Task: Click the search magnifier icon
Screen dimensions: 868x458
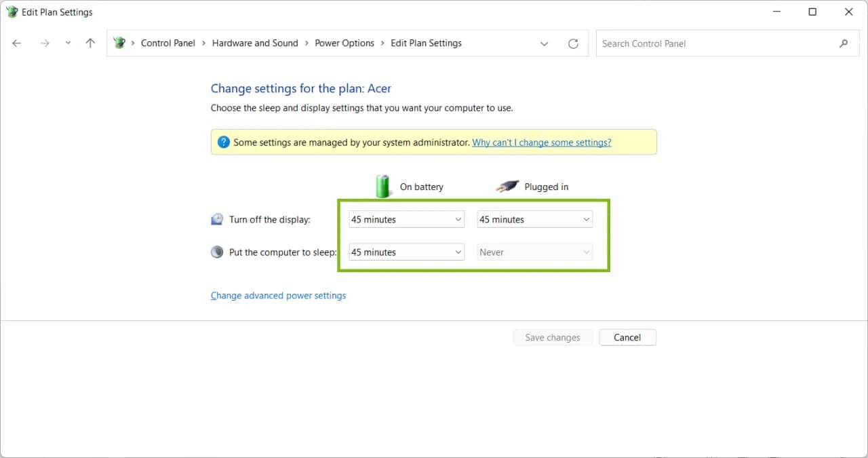Action: [844, 43]
